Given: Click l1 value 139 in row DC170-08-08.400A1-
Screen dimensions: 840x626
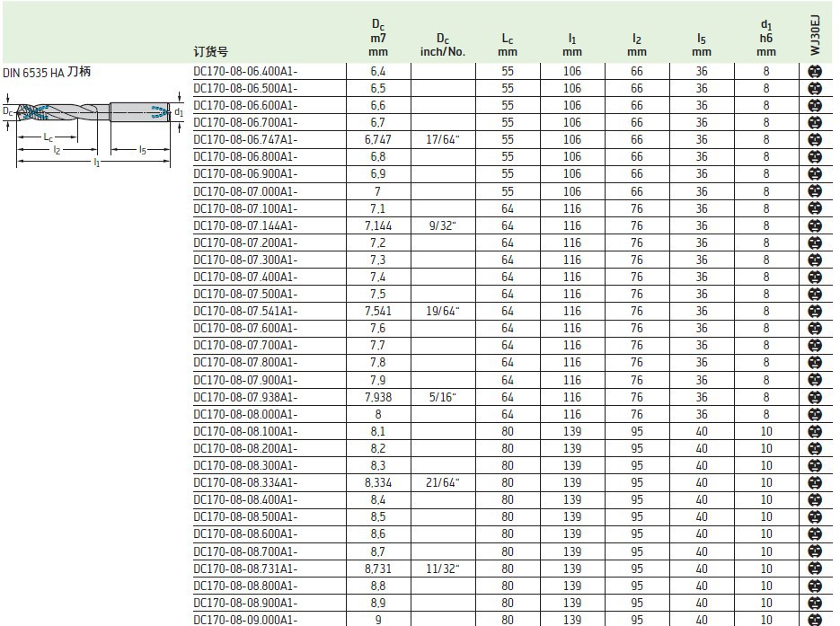Looking at the screenshot, I should 572,500.
